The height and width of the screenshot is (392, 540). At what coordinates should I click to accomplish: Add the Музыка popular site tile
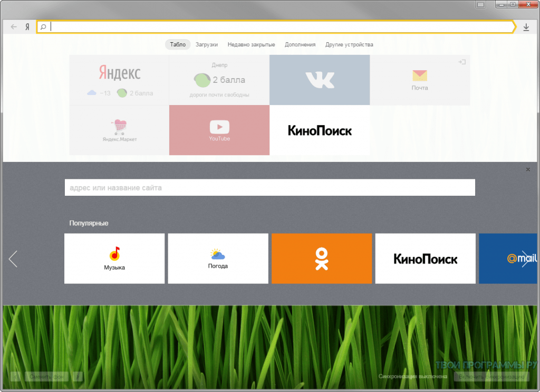coord(114,259)
